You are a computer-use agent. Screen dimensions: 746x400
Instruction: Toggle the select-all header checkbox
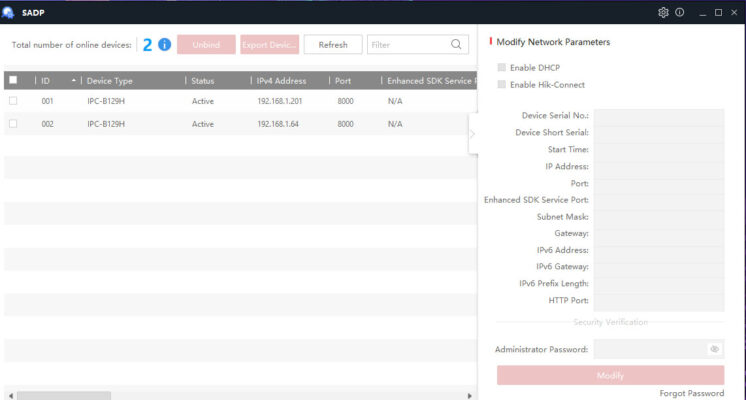13,80
